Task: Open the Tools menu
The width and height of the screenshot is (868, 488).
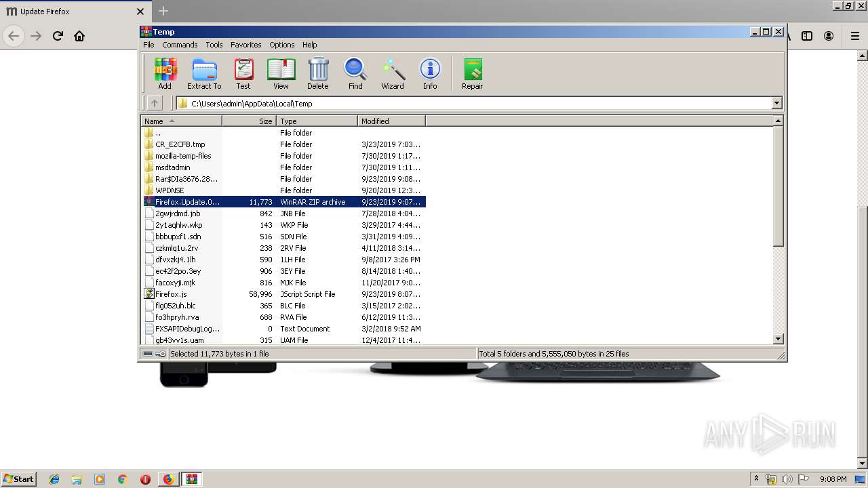Action: coord(214,45)
